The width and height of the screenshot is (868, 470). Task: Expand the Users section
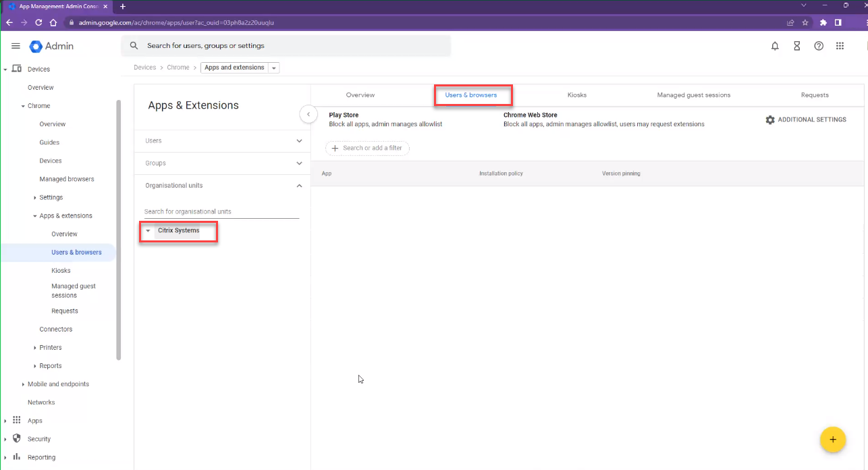[x=299, y=141]
